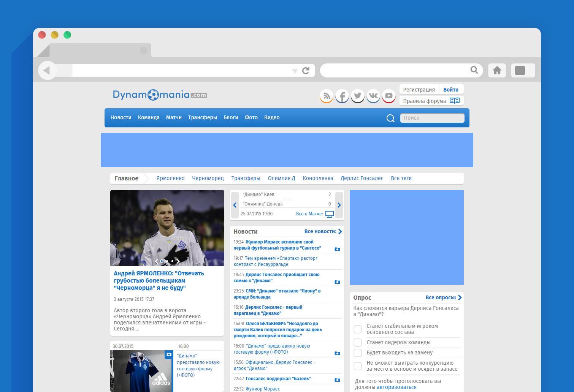574x392 pixels.
Task: Open the Трансферы navigation menu item
Action: coord(202,118)
